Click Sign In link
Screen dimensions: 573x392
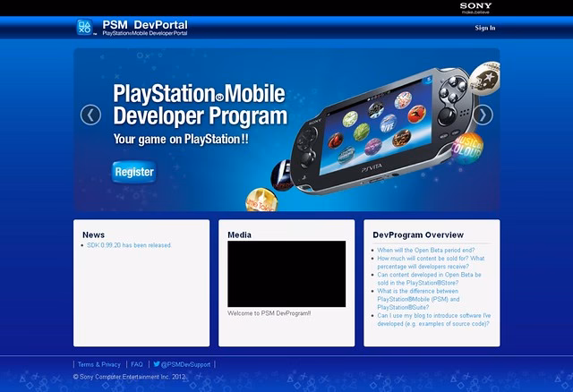(484, 28)
